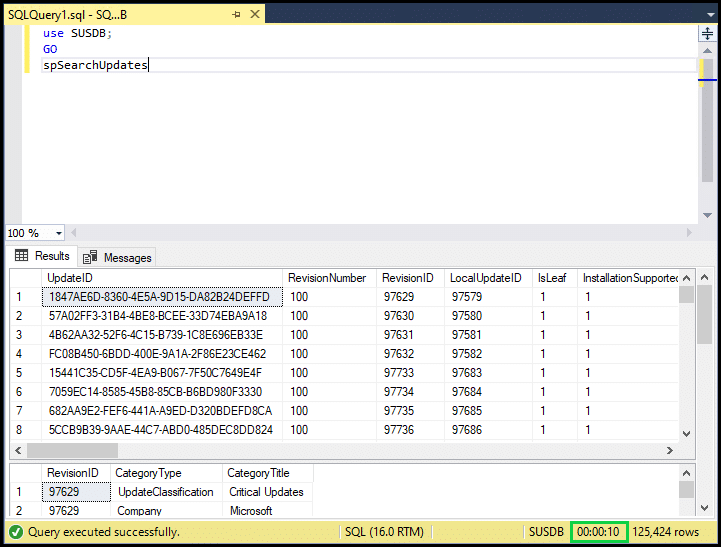Click SUSDB database in status bar
The width and height of the screenshot is (721, 547).
[x=546, y=532]
